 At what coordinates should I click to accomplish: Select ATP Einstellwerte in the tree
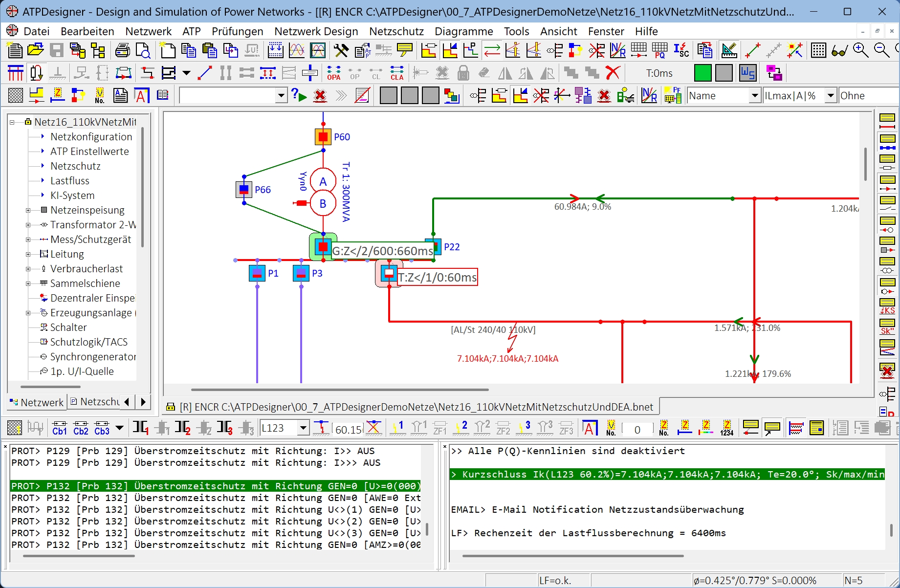click(x=89, y=152)
